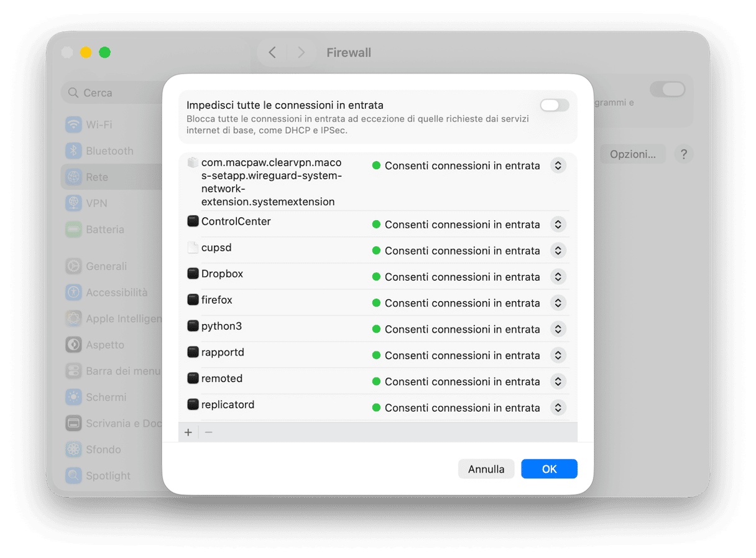
Task: Click the Schermi sidebar icon
Action: (x=74, y=397)
